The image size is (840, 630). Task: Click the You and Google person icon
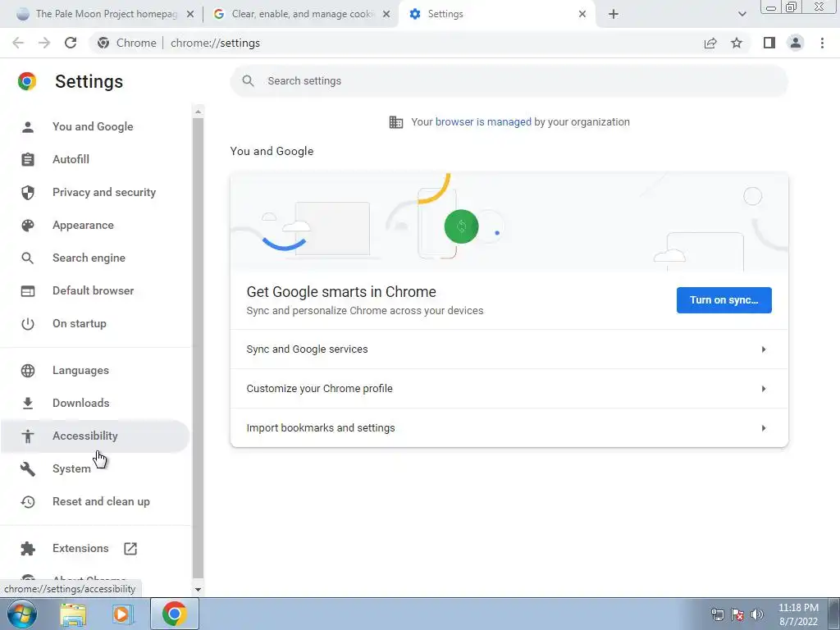click(x=28, y=127)
